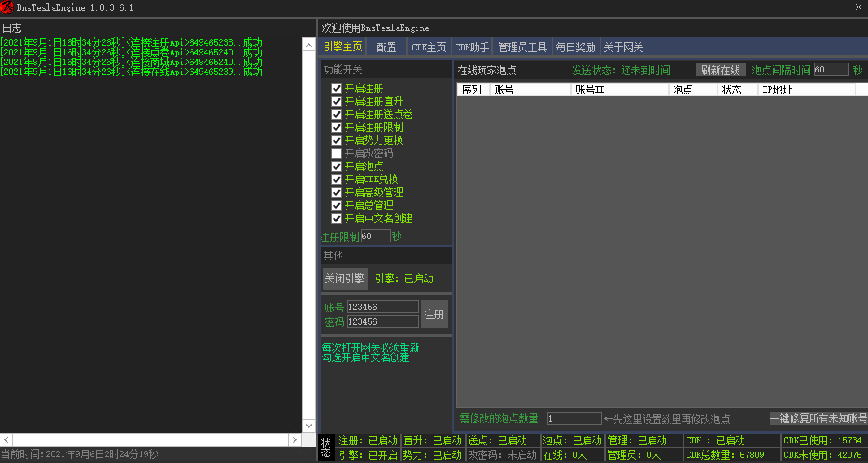Click horizontal scrollbar right arrow in log
The width and height of the screenshot is (868, 463).
point(295,439)
